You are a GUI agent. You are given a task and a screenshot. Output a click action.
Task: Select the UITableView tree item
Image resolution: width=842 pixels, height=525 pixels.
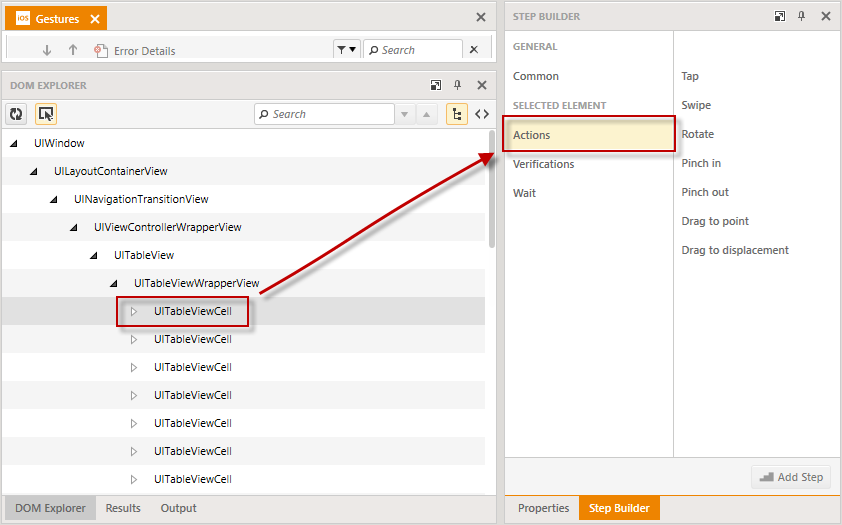click(144, 255)
